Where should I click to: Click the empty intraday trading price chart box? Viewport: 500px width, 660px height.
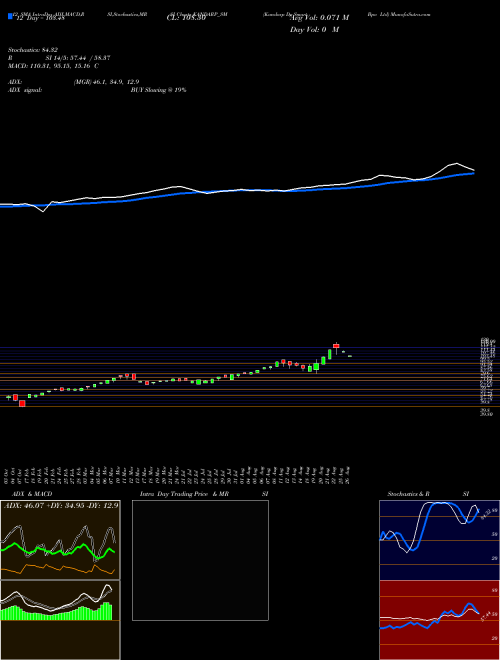tap(200, 560)
